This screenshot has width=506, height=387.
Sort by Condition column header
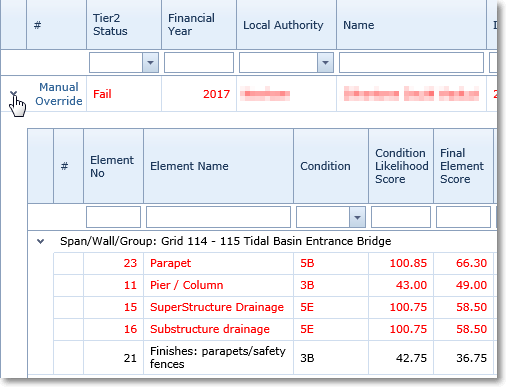coord(331,166)
